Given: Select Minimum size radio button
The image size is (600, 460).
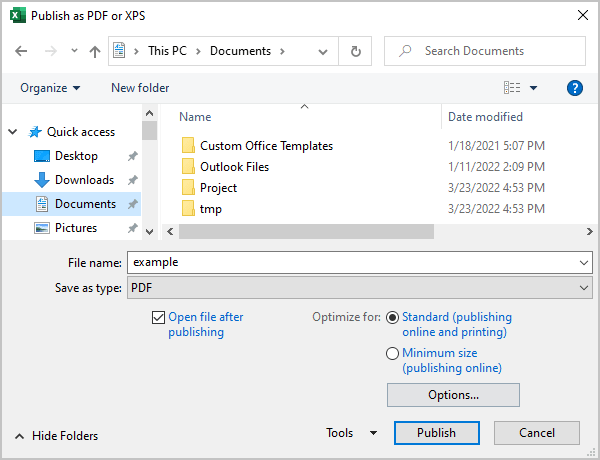Looking at the screenshot, I should [x=392, y=353].
